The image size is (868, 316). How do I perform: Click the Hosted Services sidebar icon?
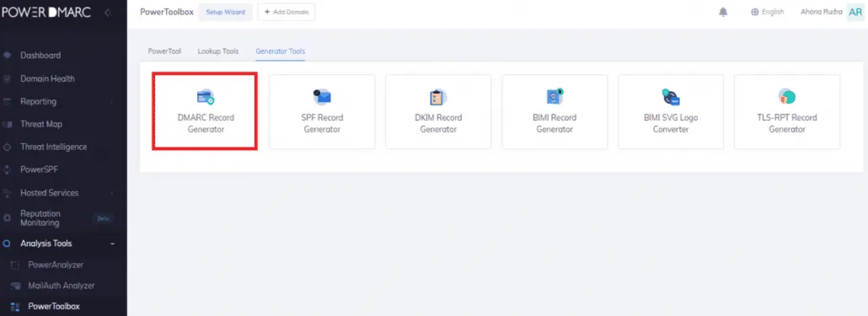coord(8,193)
